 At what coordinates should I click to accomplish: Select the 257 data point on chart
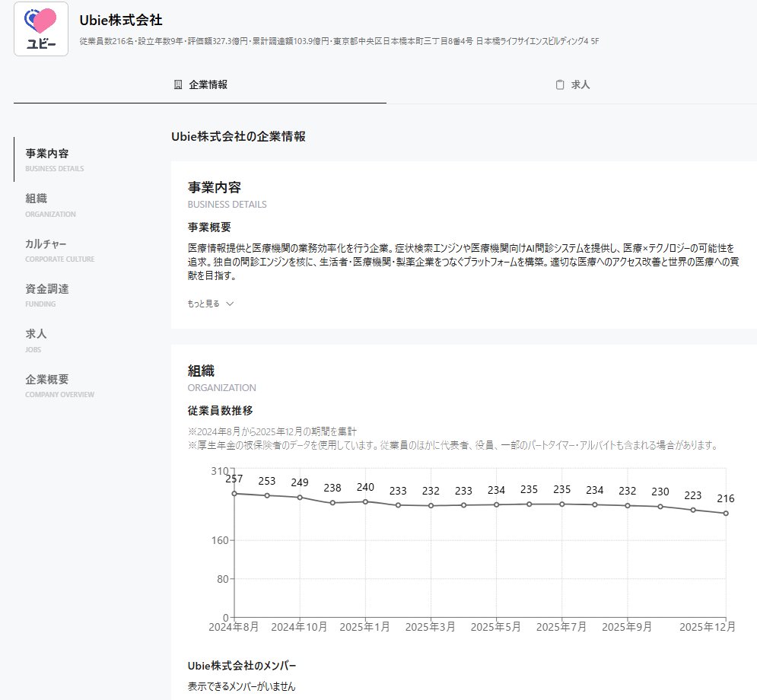click(234, 493)
